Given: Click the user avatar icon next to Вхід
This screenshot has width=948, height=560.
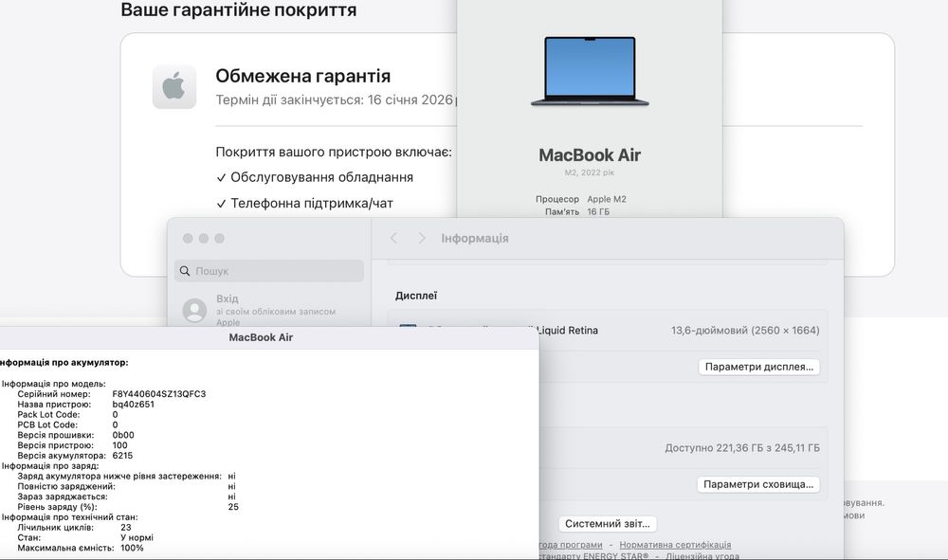Looking at the screenshot, I should click(x=194, y=310).
